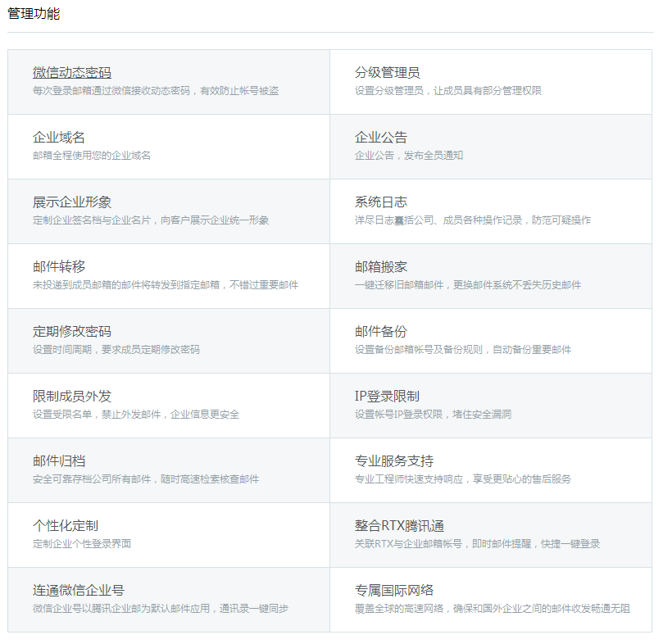Select the 企业域名 feature
The width and height of the screenshot is (663, 644).
(54, 137)
